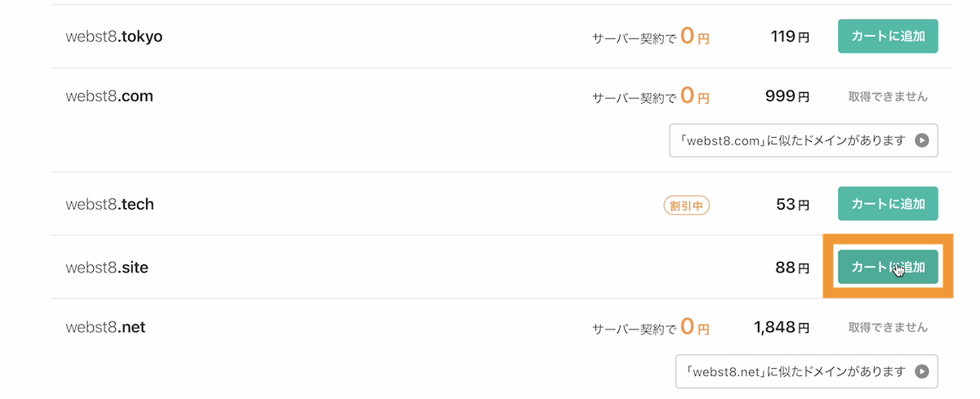
Task: Click arrow icon in webst8.net similar domains box
Action: click(921, 371)
